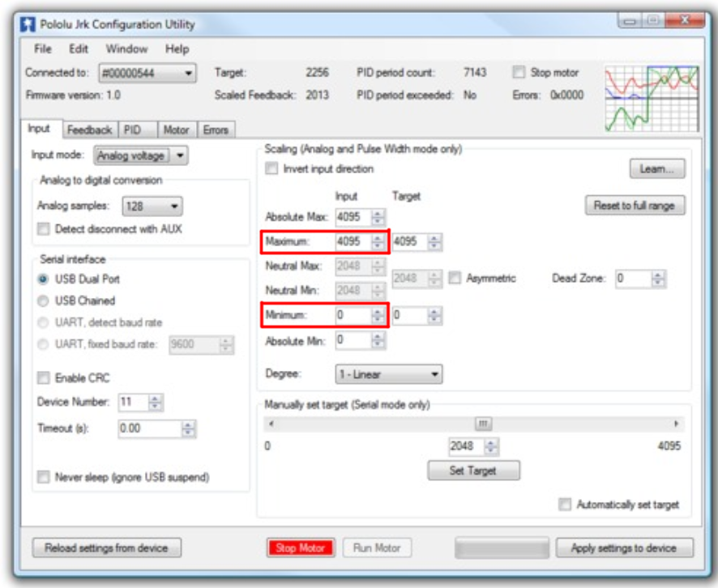
Task: Click the manual target spinner arrows
Action: point(491,446)
